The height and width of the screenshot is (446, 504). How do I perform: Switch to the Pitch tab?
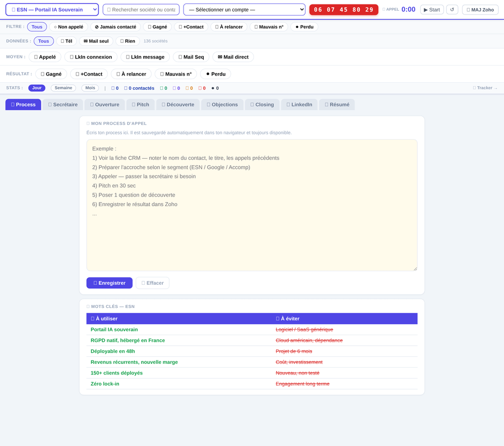pos(141,104)
